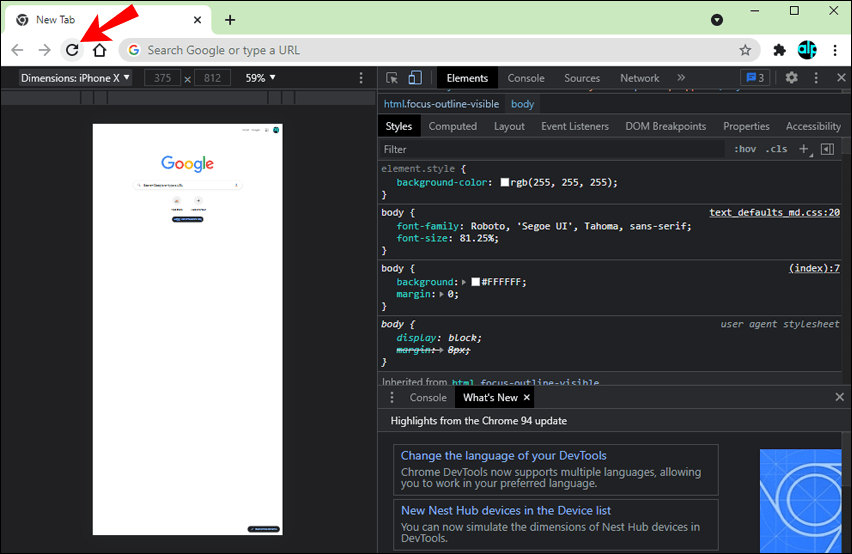Open Chrome's three-dot main menu

pyautogui.click(x=835, y=51)
